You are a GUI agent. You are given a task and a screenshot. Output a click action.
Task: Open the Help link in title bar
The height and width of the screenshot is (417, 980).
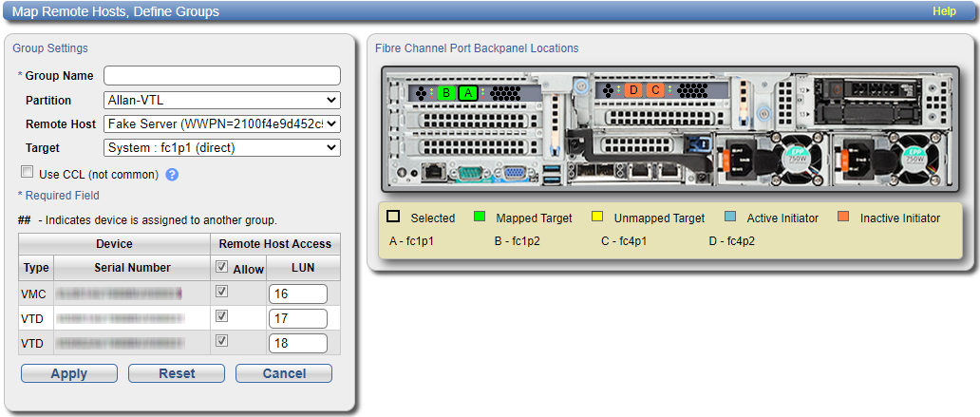coord(944,11)
